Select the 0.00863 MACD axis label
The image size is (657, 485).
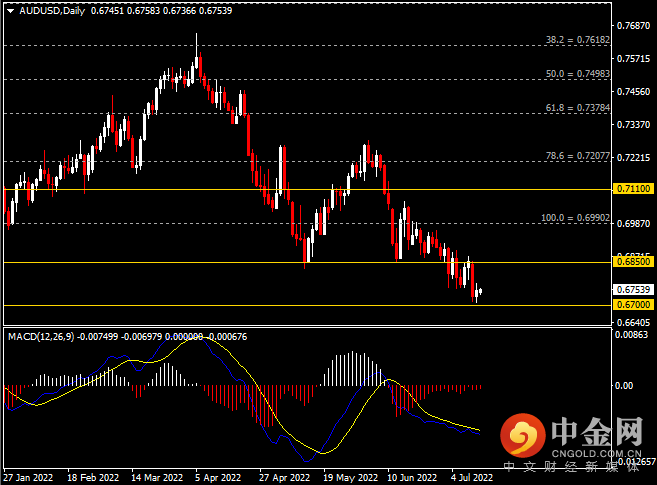631,335
